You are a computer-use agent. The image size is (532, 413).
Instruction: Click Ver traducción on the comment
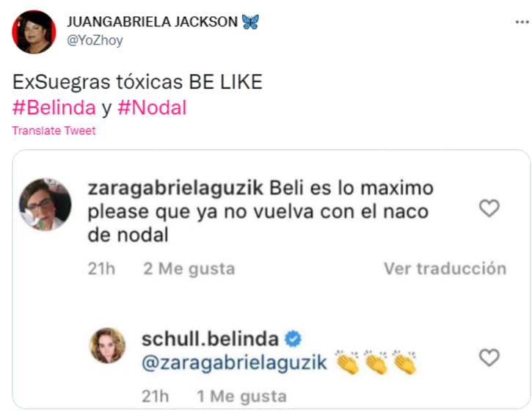(445, 268)
